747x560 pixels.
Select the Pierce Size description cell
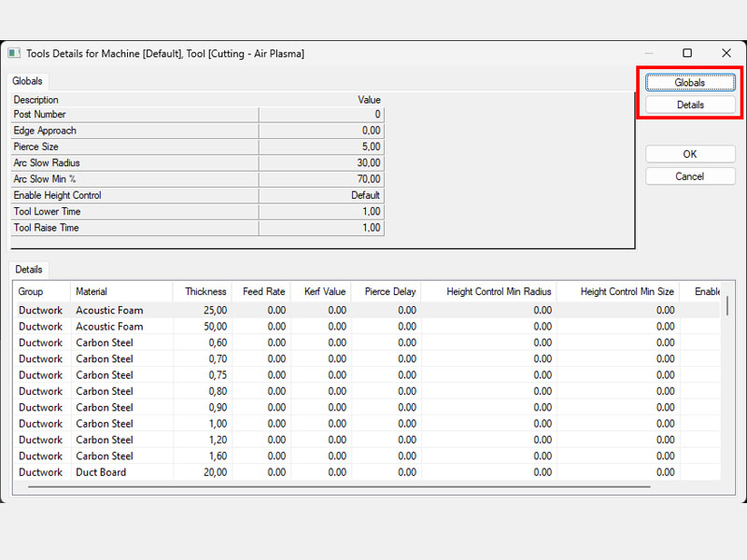tap(134, 147)
